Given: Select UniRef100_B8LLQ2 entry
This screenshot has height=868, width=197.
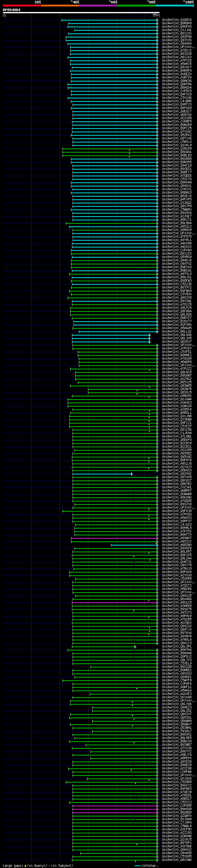Looking at the screenshot, I should [177, 332].
